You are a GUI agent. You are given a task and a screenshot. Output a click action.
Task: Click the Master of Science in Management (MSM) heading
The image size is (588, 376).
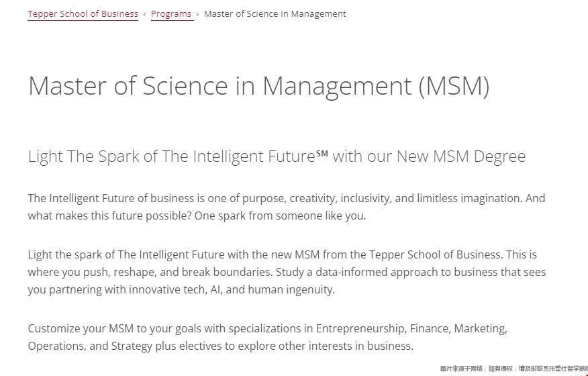click(x=258, y=87)
